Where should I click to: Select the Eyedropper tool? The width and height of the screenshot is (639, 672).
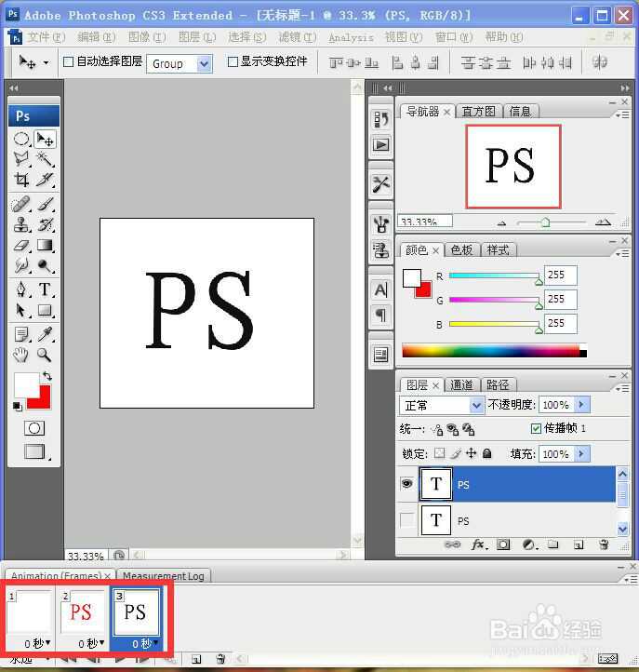click(x=45, y=334)
